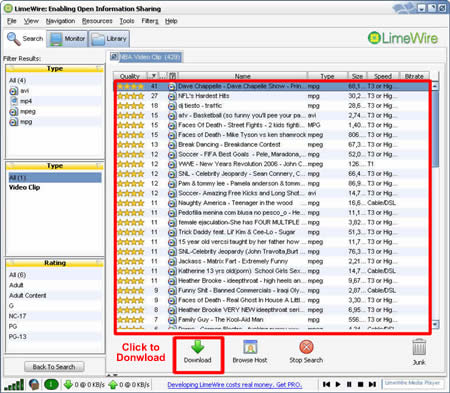Click the LimeWire Media Player progress field
The height and width of the screenshot is (393, 450).
point(412,383)
